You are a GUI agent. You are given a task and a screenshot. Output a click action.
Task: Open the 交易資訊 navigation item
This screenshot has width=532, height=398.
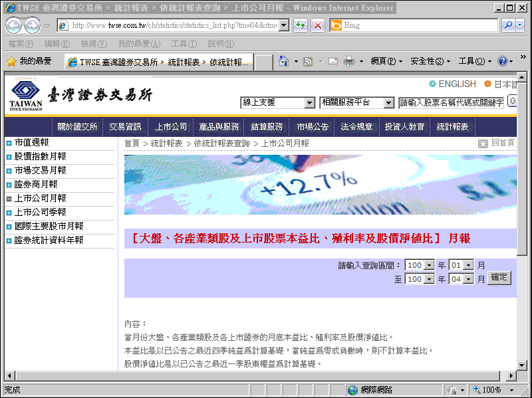[125, 127]
